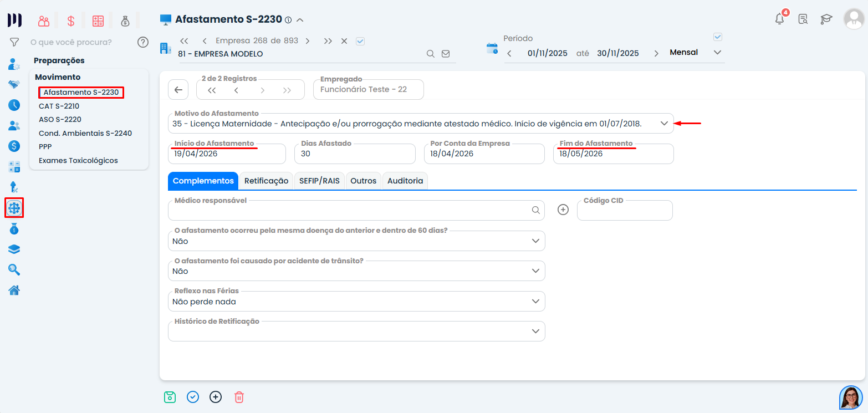Go to previous record in Registros navigator
The height and width of the screenshot is (413, 868).
pos(236,90)
